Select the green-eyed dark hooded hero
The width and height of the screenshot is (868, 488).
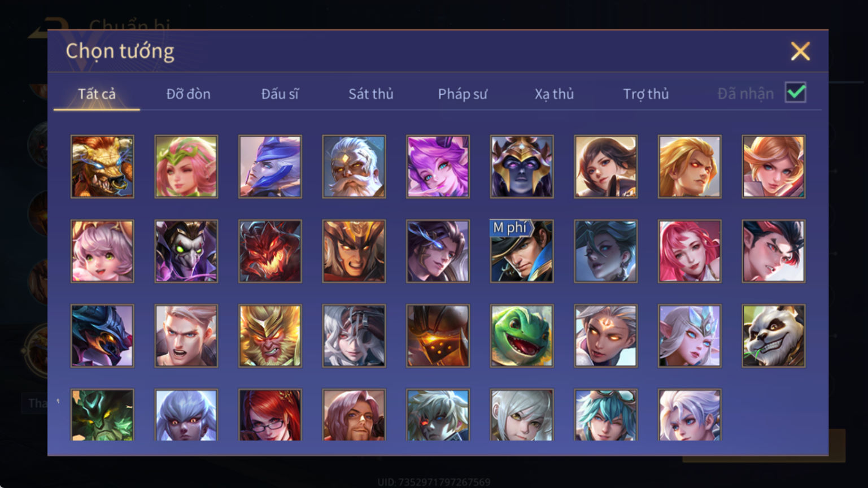(186, 251)
